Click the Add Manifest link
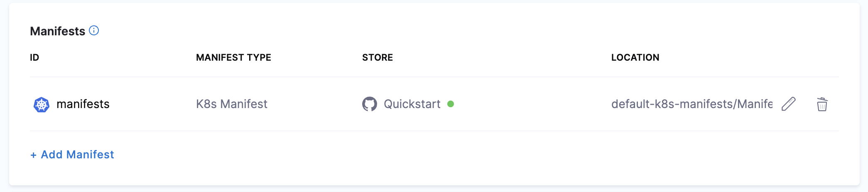Image resolution: width=868 pixels, height=192 pixels. click(77, 155)
